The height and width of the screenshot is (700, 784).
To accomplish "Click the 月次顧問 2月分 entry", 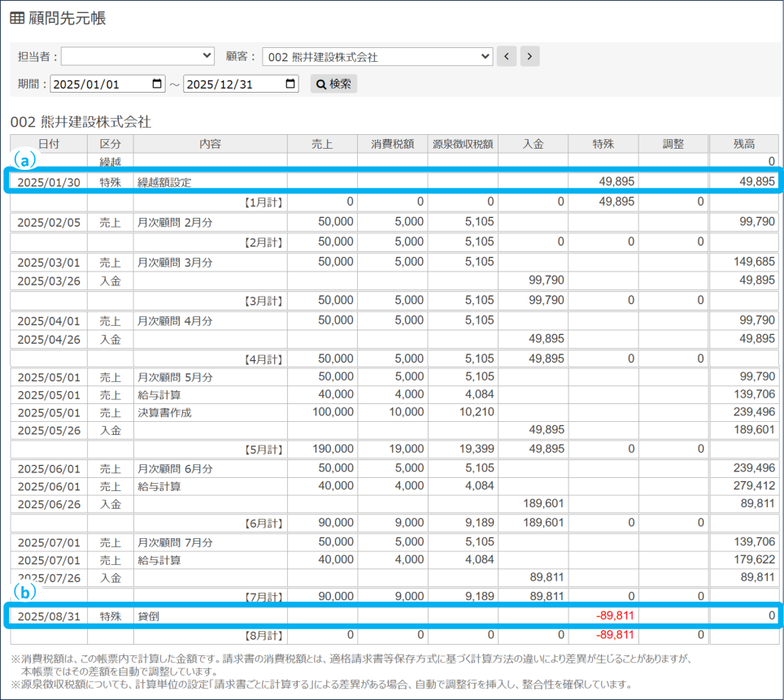I will [x=174, y=222].
